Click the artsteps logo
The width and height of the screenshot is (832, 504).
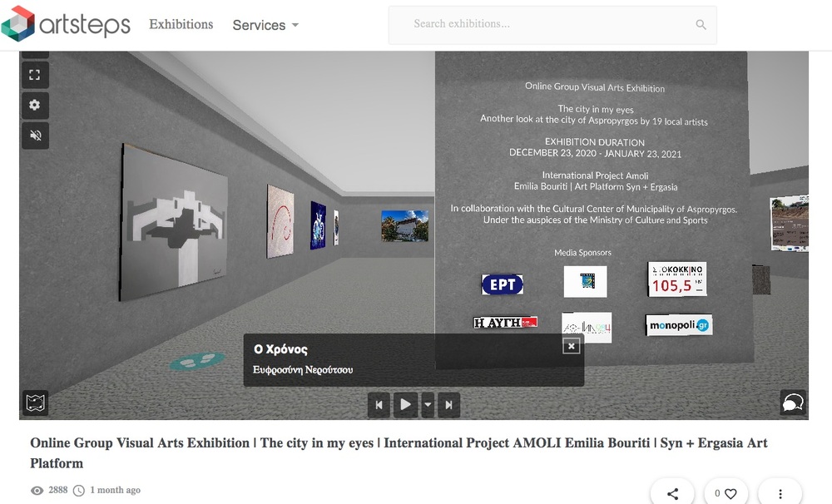[x=66, y=25]
